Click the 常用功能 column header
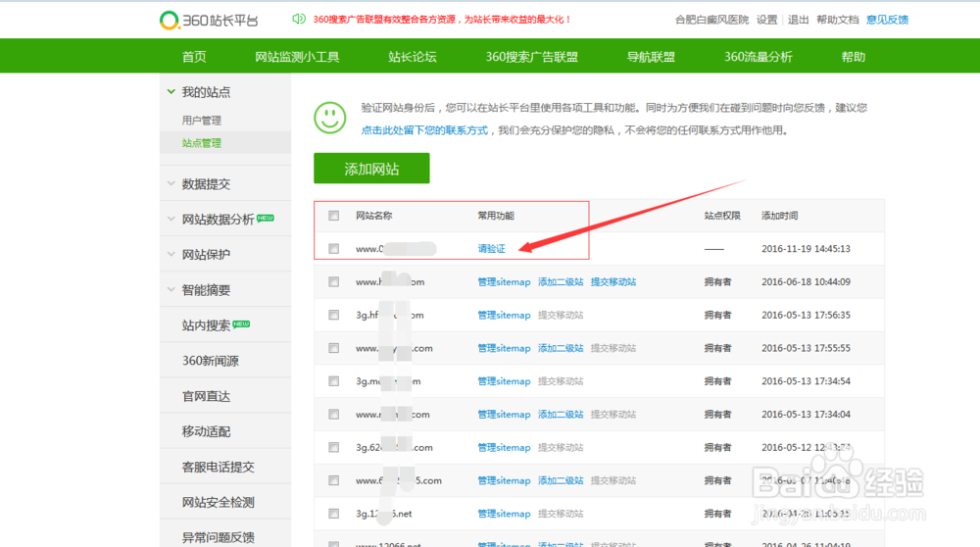Image resolution: width=980 pixels, height=547 pixels. click(x=496, y=216)
